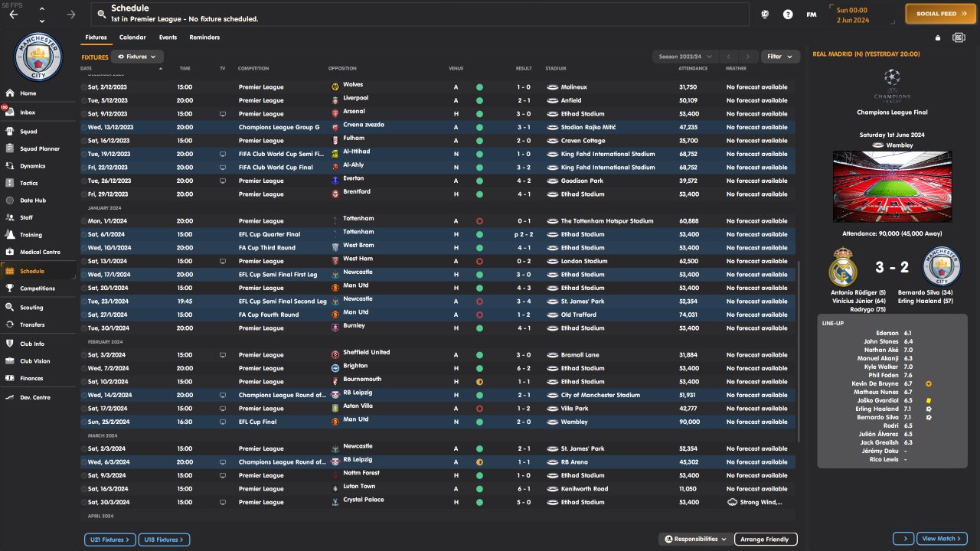Sort by the Attendance column header
Viewport: 980px width, 551px height.
pos(693,69)
